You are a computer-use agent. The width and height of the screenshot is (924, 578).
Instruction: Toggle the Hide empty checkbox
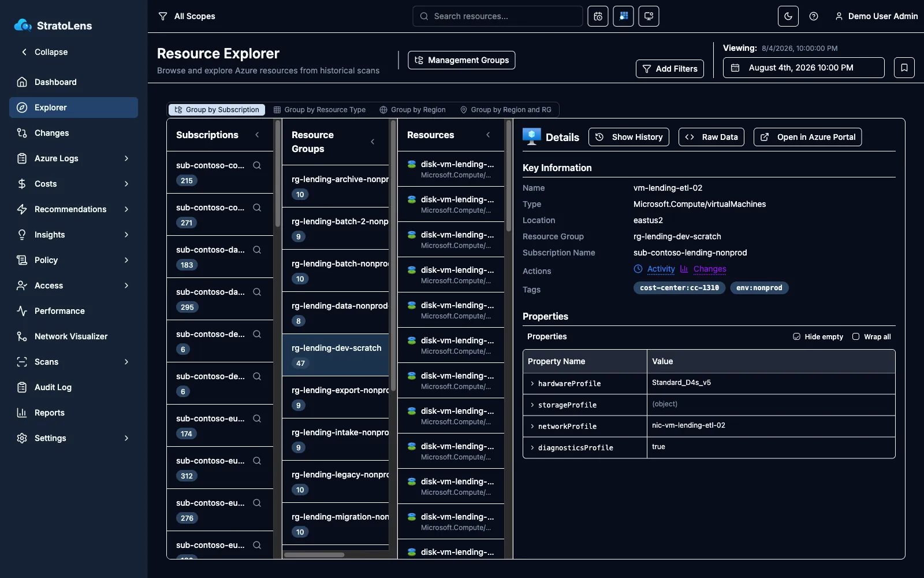pyautogui.click(x=796, y=336)
